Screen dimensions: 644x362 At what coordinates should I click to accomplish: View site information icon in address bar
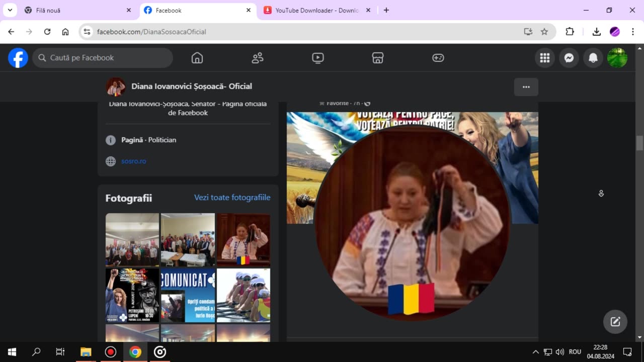click(87, 32)
